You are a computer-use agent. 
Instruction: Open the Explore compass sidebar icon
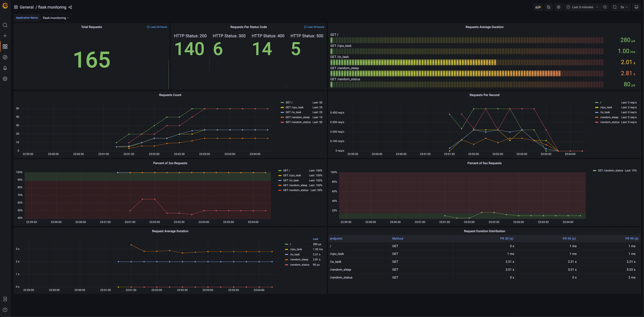coord(5,57)
